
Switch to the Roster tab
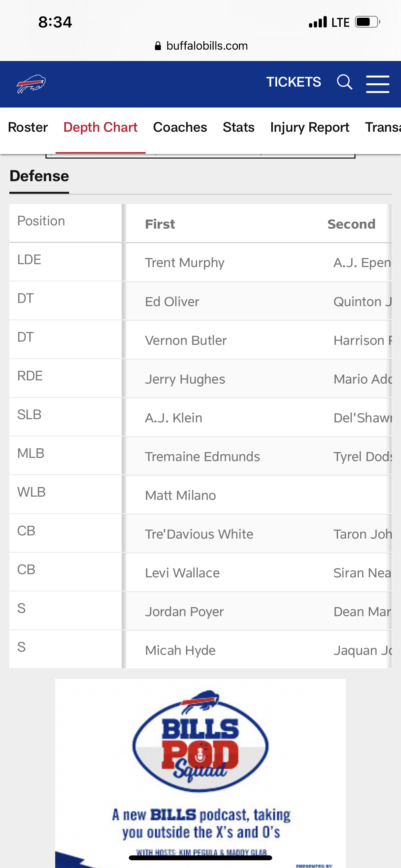click(28, 127)
